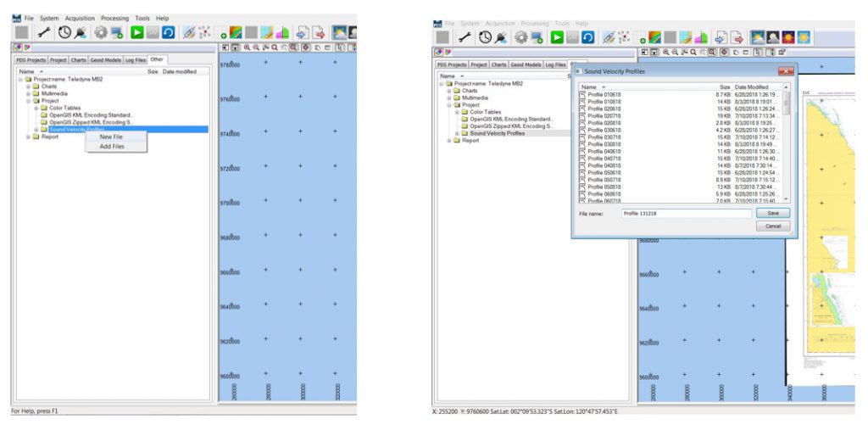Switch to the Geoid Models tab in the left window

pos(105,60)
